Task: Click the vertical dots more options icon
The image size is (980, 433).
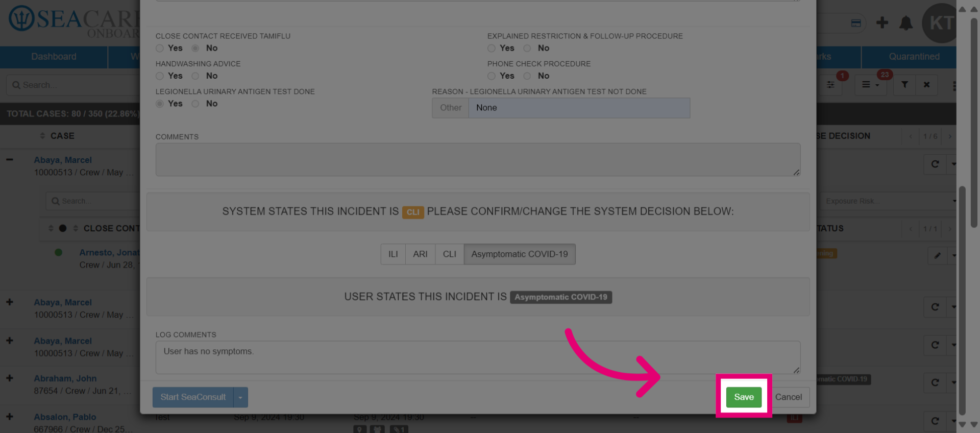Action: pyautogui.click(x=953, y=86)
